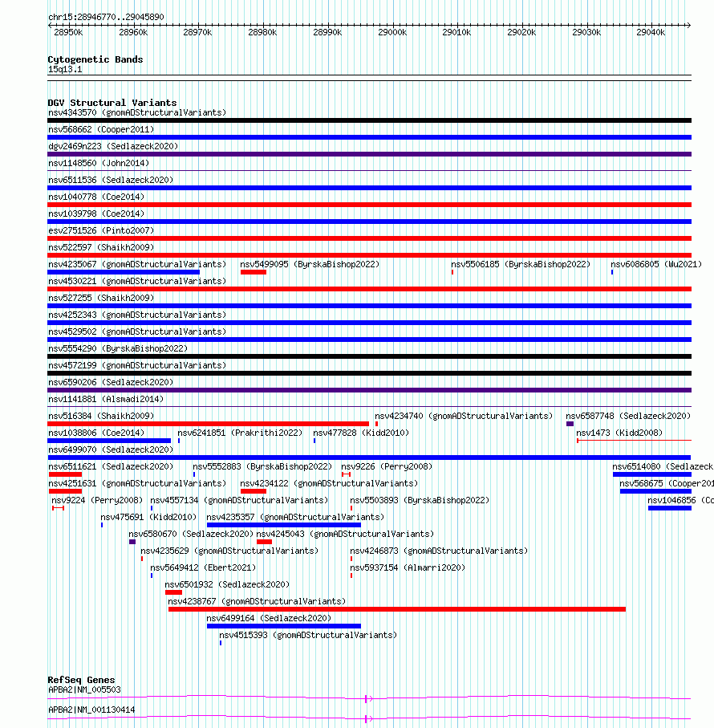Click the red bar under nsv4251631
This screenshot has width=714, height=728.
point(66,491)
